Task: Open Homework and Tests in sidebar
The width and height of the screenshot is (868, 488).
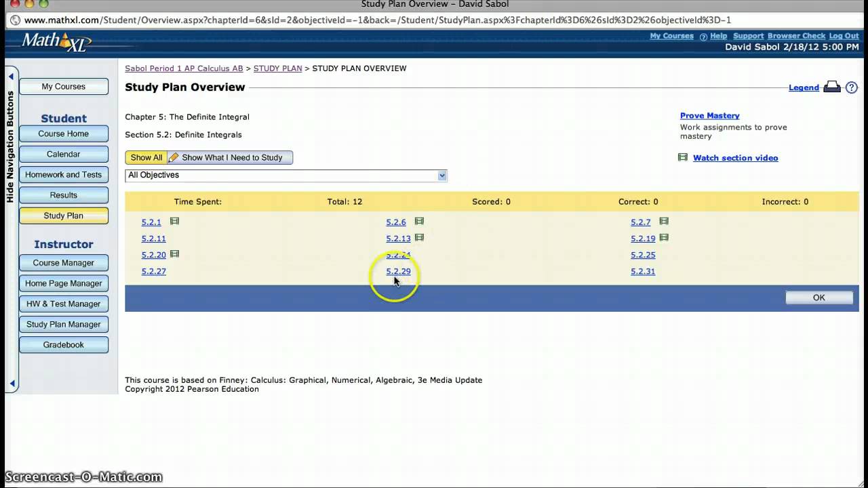Action: click(63, 175)
